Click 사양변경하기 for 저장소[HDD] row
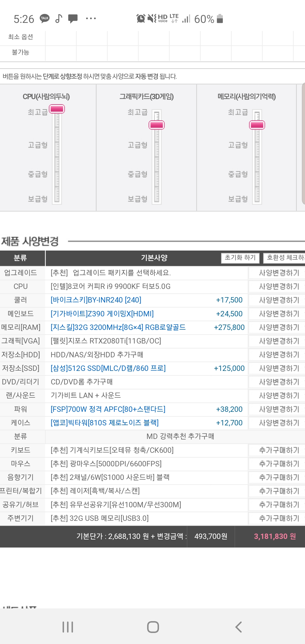 [x=277, y=354]
